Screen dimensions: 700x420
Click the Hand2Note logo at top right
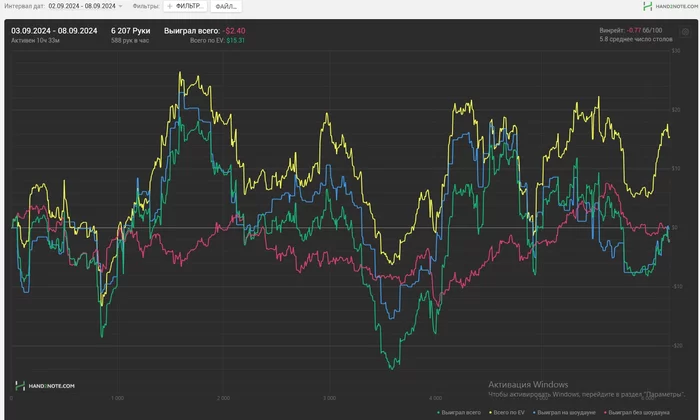coord(670,6)
